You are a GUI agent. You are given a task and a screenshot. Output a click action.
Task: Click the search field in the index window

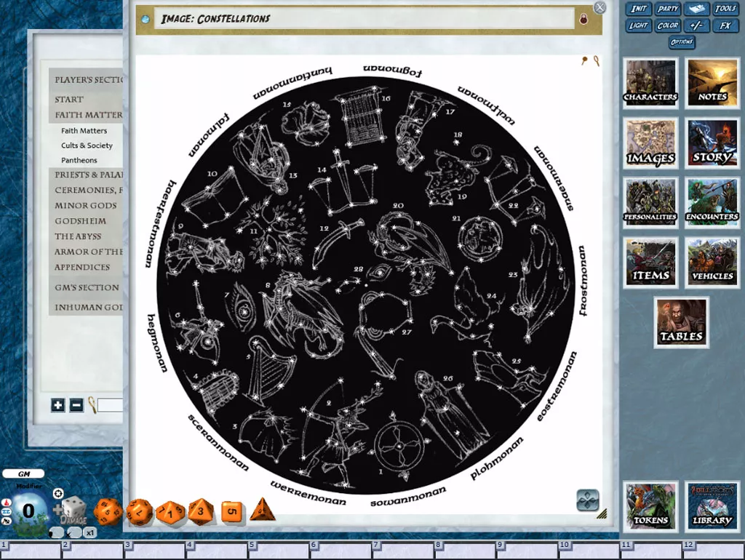pyautogui.click(x=111, y=405)
